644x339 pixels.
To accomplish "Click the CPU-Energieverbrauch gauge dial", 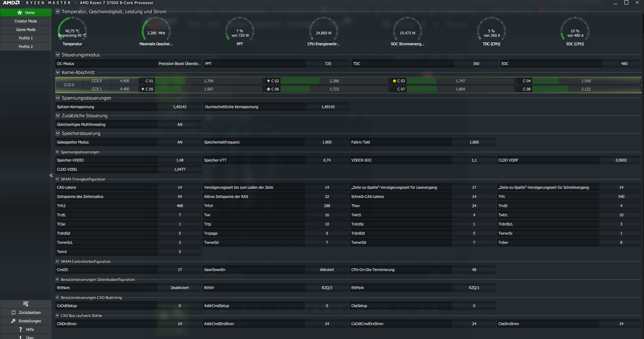I will coord(324,29).
